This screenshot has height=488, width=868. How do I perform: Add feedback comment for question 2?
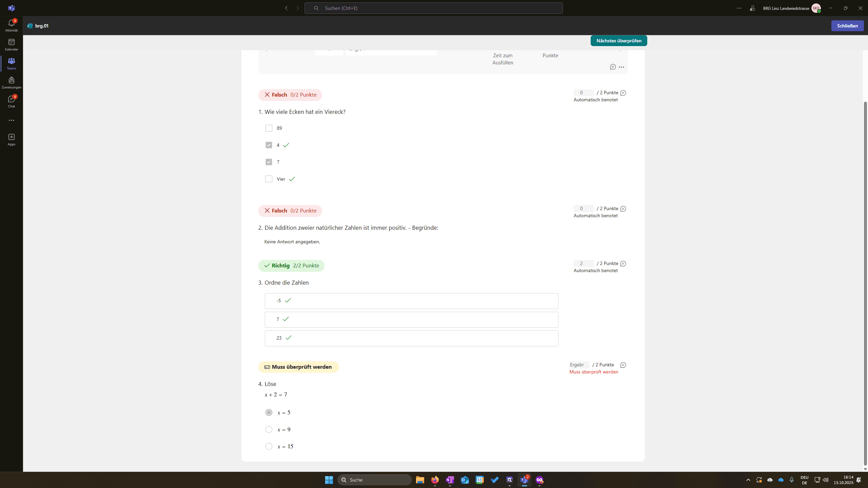(623, 209)
